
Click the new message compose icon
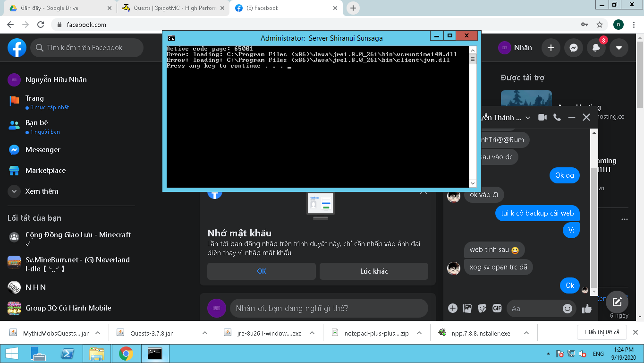pos(617,302)
